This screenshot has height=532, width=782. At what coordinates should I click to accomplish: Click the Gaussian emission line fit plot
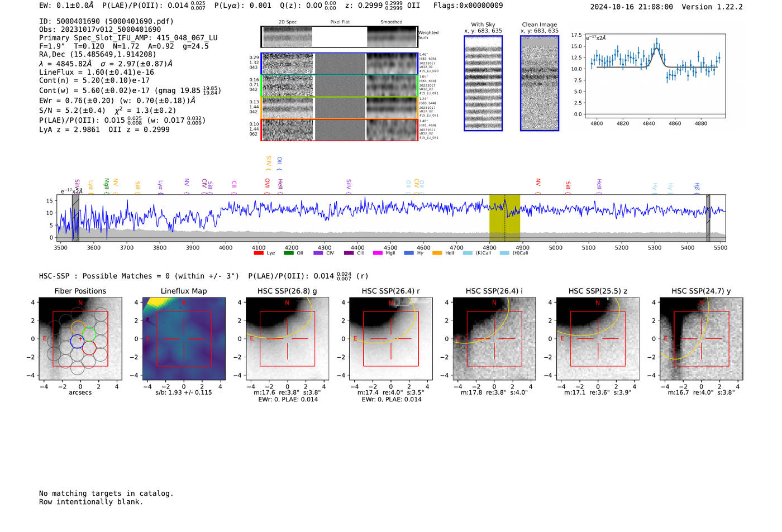point(655,75)
